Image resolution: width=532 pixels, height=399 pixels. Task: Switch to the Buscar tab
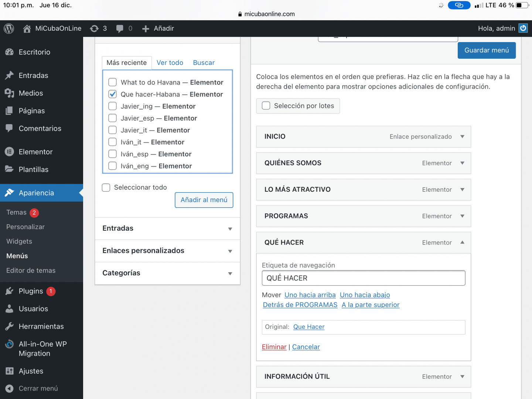204,63
